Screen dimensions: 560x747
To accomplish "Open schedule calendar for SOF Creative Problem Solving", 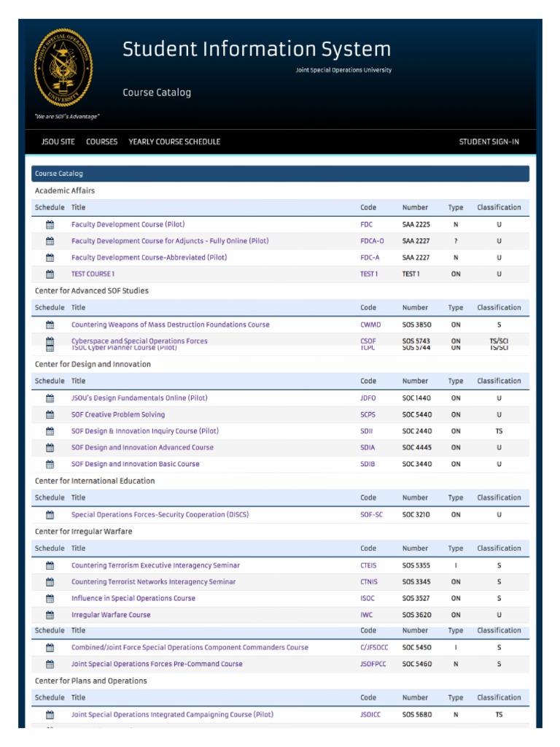I will pos(50,415).
